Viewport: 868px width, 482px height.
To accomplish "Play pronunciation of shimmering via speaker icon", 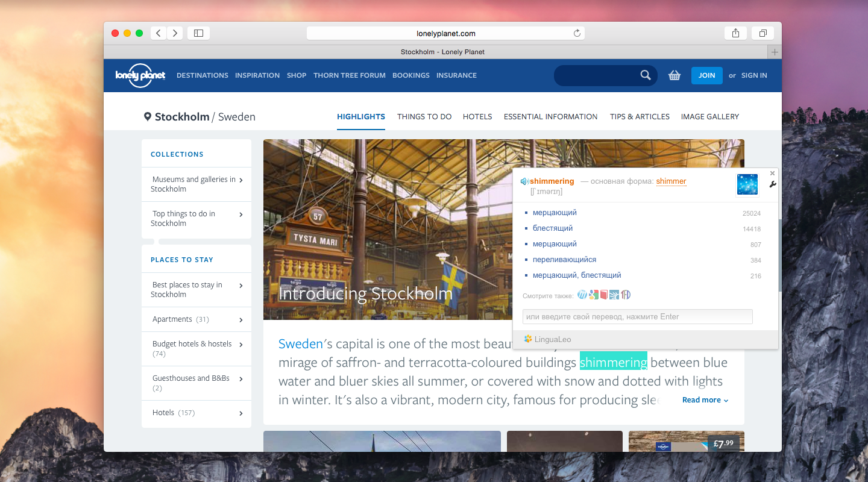I will (524, 181).
